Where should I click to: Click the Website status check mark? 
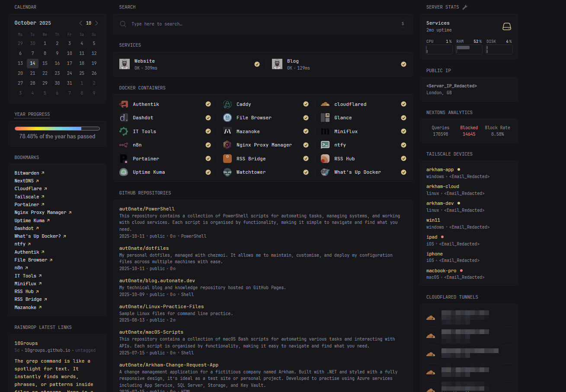tap(257, 64)
